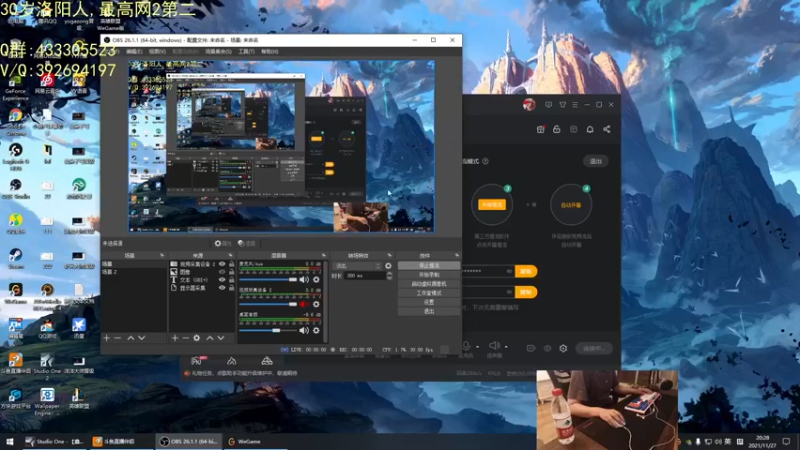Viewport: 800px width, 450px height.
Task: Remove the selected scene with the minus button in the 场景 panel
Action: [x=118, y=338]
